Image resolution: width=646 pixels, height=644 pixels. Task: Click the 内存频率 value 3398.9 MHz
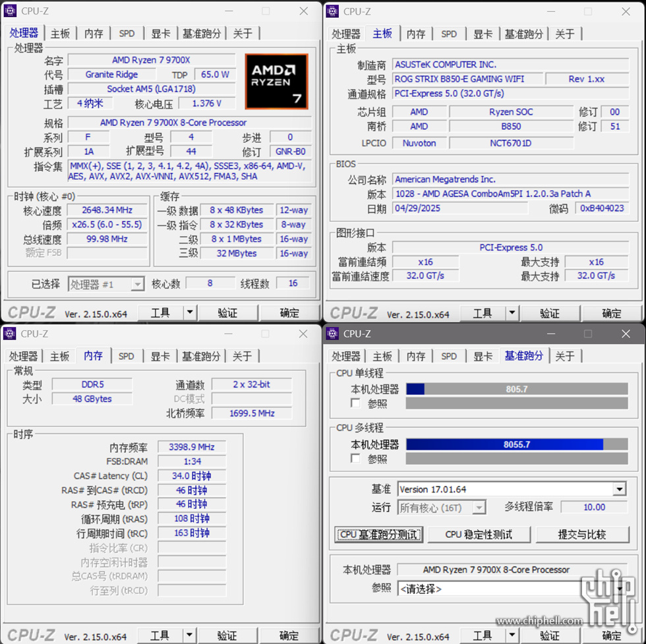coord(192,447)
